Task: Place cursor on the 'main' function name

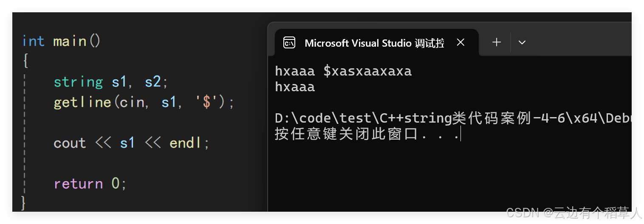Action: click(70, 41)
